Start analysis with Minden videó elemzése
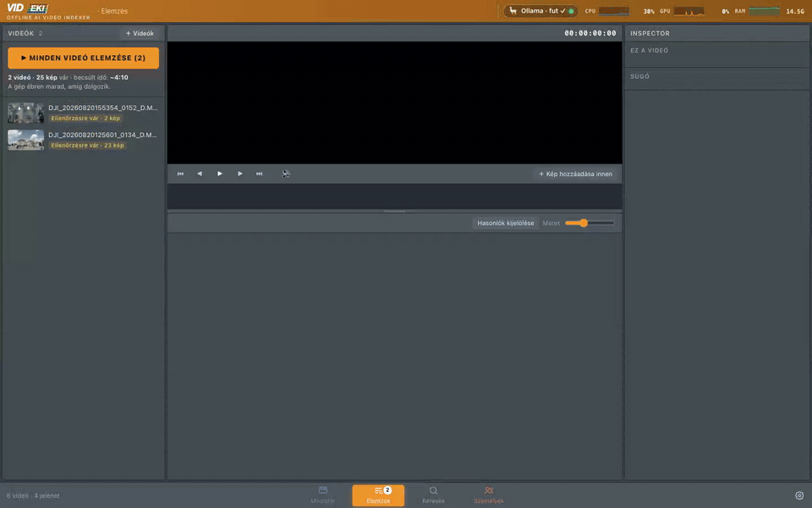 (84, 58)
